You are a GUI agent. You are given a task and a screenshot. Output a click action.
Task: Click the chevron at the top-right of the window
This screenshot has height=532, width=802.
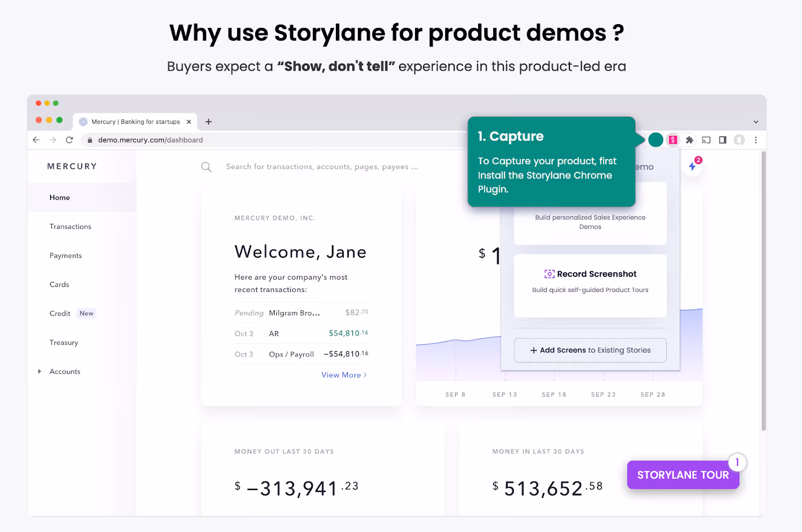coord(755,121)
